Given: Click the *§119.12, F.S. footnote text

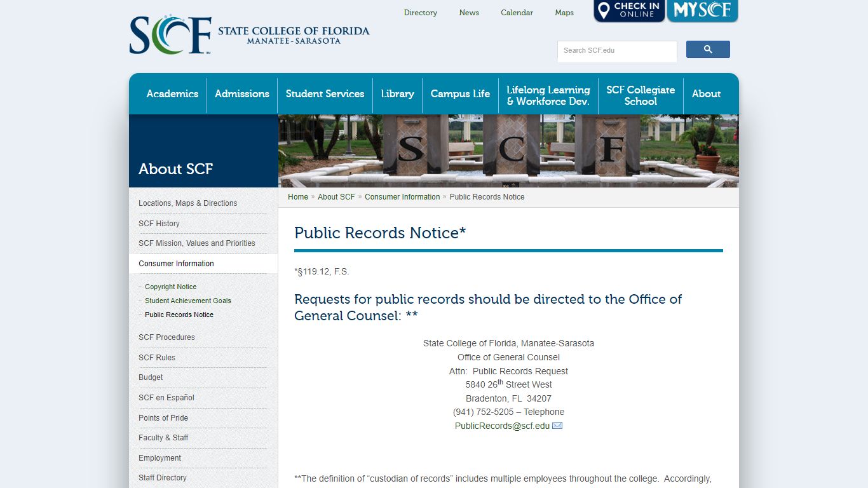Looking at the screenshot, I should [322, 272].
